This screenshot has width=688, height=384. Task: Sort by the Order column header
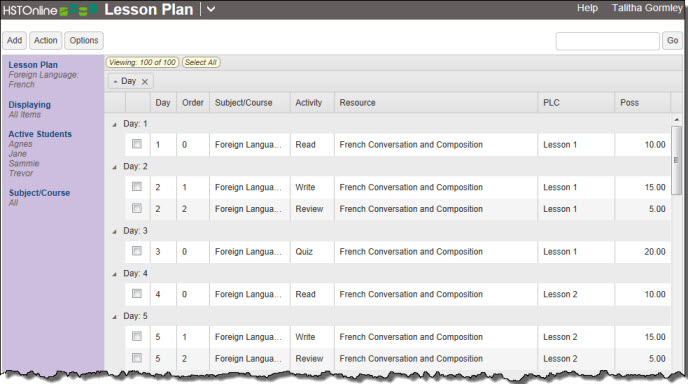click(193, 103)
